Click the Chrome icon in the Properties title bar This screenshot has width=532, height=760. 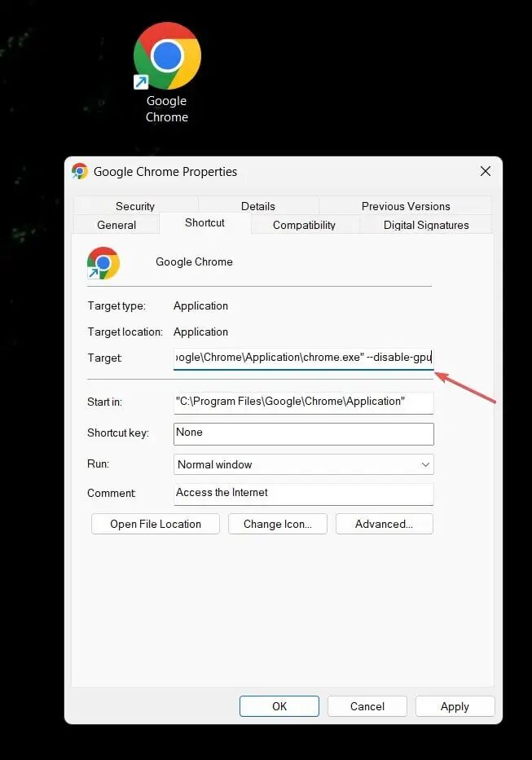[x=80, y=171]
